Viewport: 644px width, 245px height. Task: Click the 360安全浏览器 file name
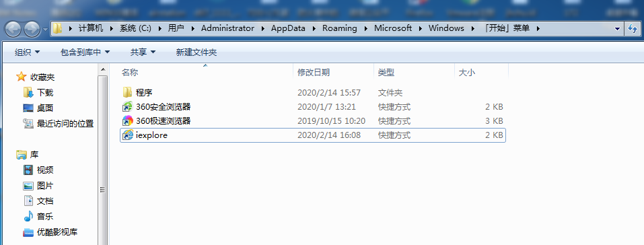pos(163,107)
